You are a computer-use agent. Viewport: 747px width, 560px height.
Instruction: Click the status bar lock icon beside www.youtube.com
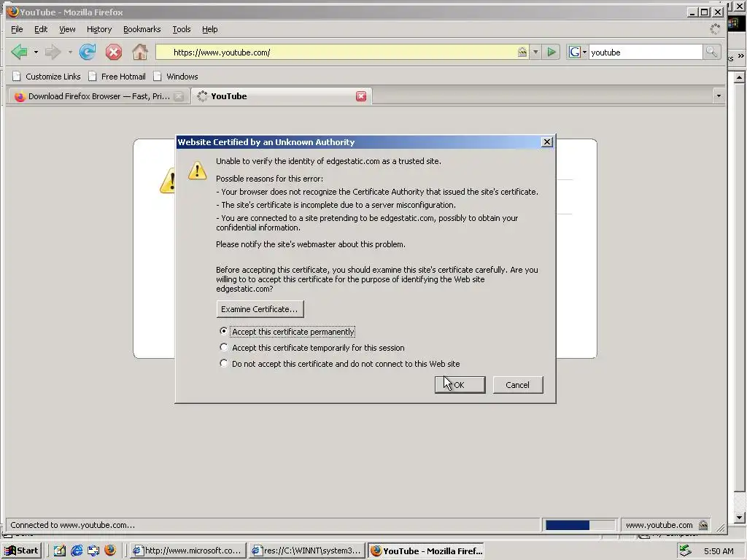click(703, 525)
